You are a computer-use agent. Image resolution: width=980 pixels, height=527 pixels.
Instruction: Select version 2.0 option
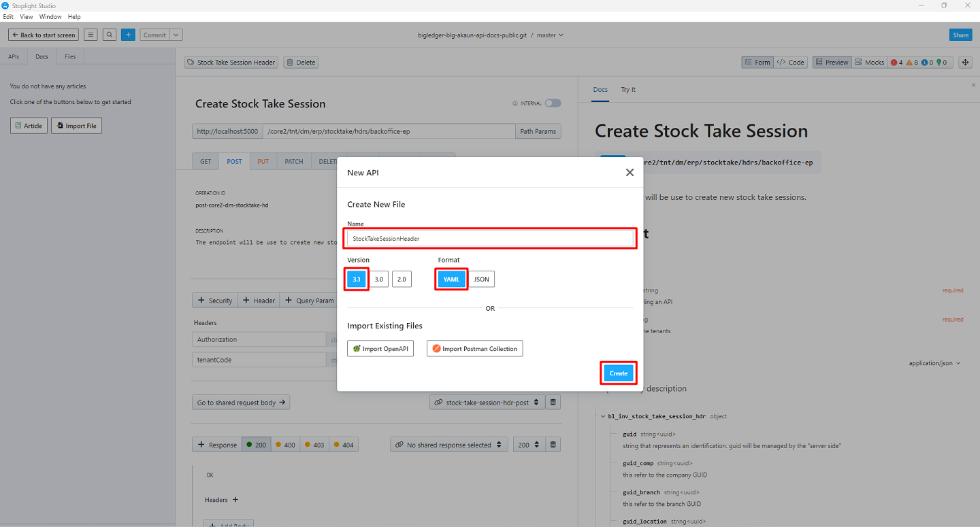click(x=402, y=279)
